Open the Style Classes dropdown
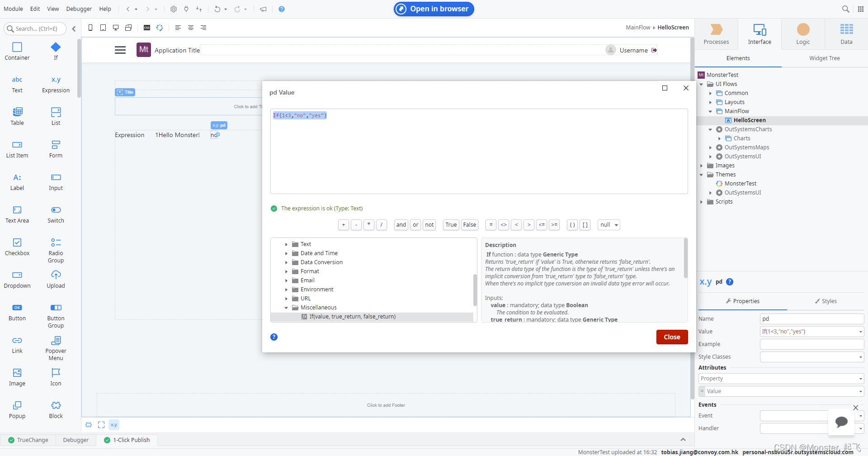 (x=860, y=357)
